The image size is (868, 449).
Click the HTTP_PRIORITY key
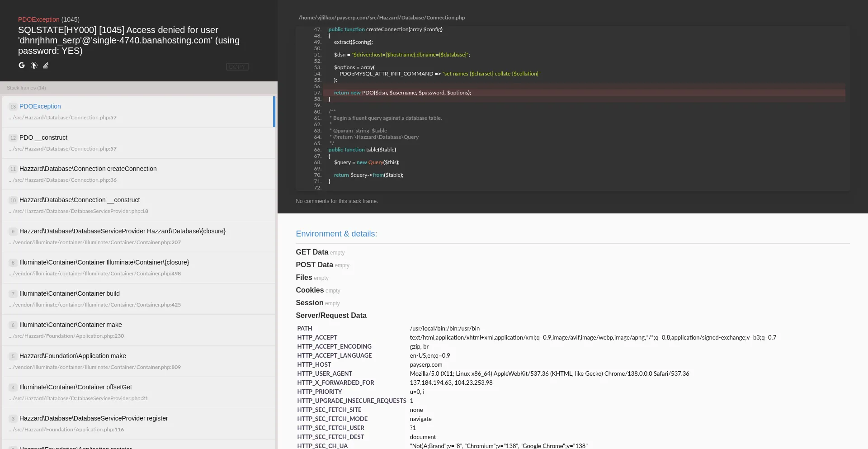tap(320, 392)
